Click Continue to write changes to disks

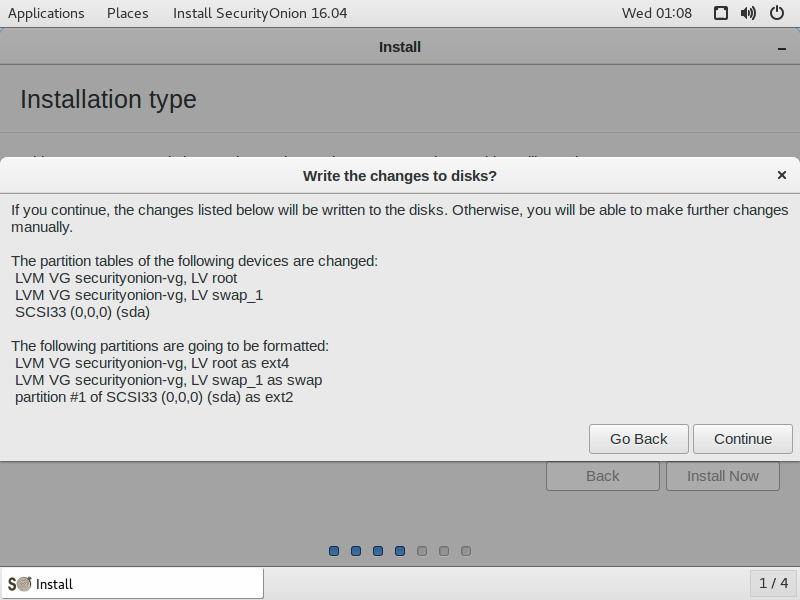(742, 439)
